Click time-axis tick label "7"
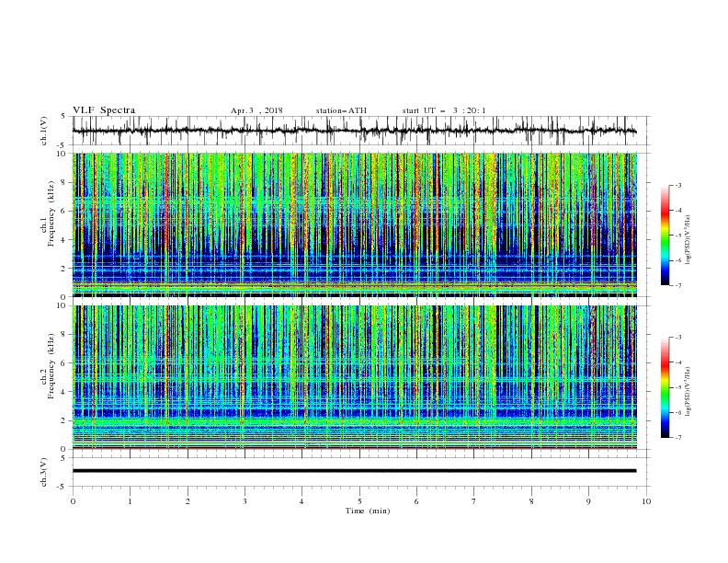Image resolution: width=728 pixels, height=563 pixels. pyautogui.click(x=474, y=501)
